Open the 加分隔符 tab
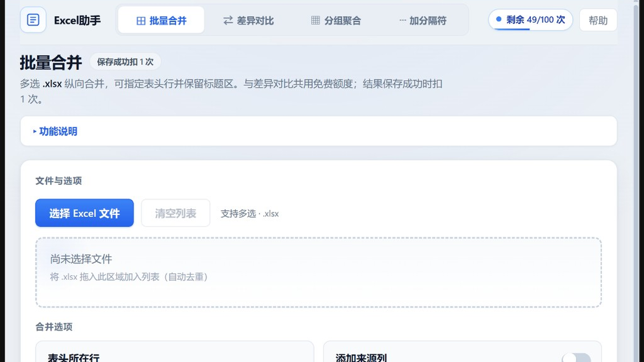 coord(423,20)
